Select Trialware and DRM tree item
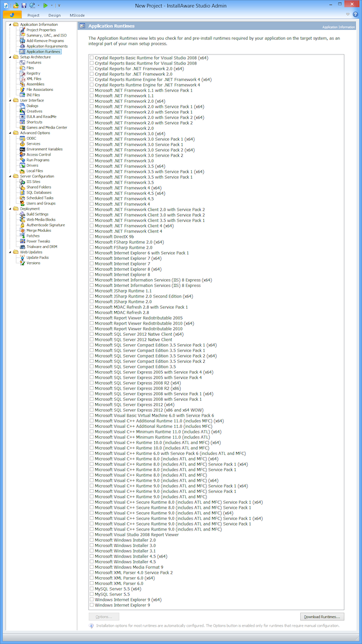Viewport: 362px width, 644px height. tap(42, 247)
